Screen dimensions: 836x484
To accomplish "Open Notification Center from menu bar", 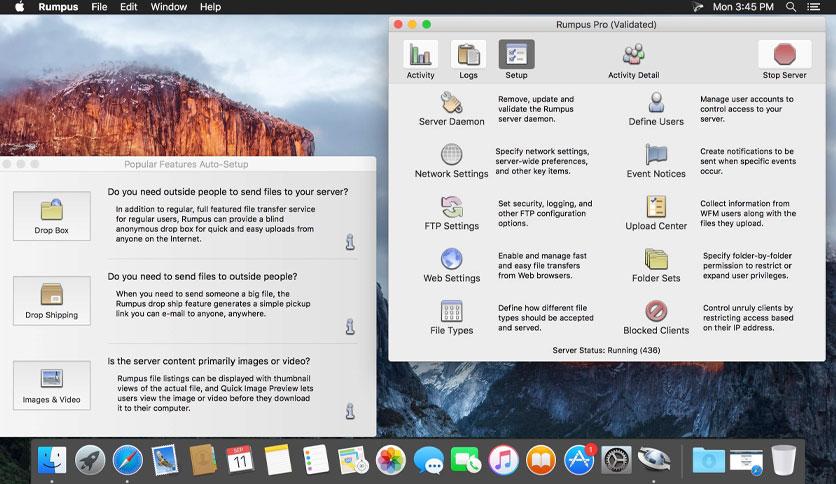I will (x=814, y=7).
